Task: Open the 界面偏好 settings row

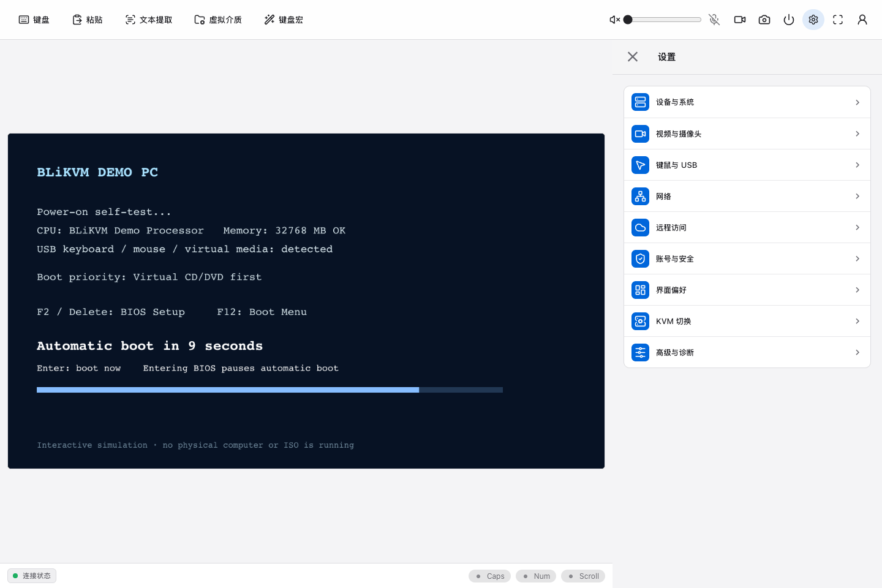Action: 747,290
